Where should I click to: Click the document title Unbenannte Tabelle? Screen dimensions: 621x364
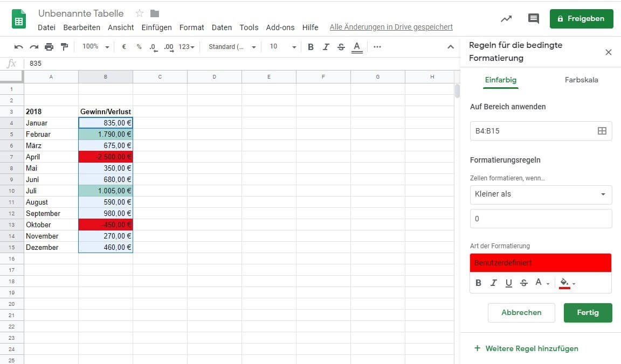point(81,13)
